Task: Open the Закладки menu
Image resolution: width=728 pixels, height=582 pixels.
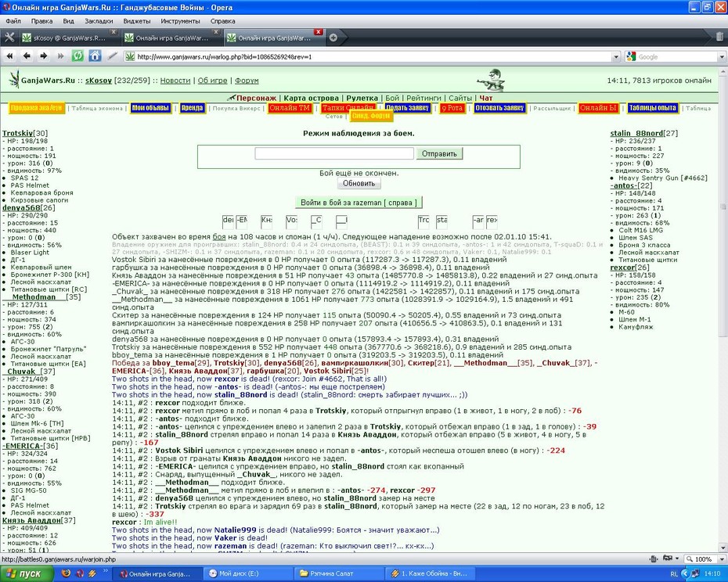Action: coord(99,21)
